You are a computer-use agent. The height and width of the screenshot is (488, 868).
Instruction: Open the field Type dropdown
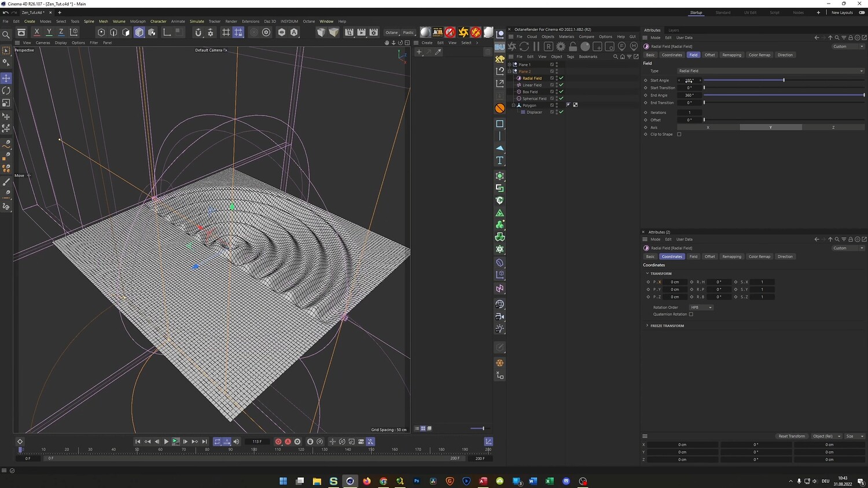click(x=771, y=71)
